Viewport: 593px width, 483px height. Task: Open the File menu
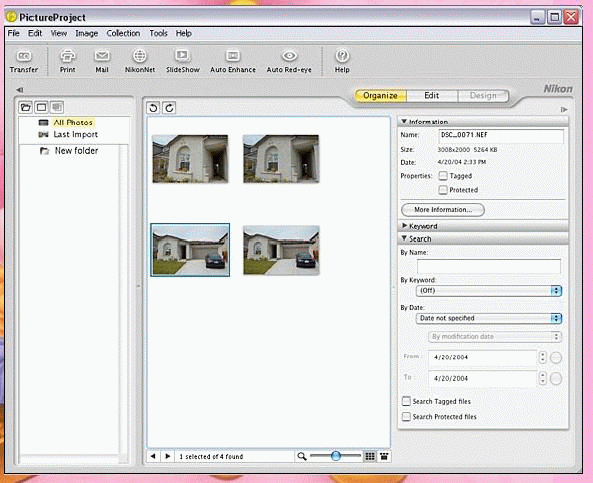click(x=14, y=33)
